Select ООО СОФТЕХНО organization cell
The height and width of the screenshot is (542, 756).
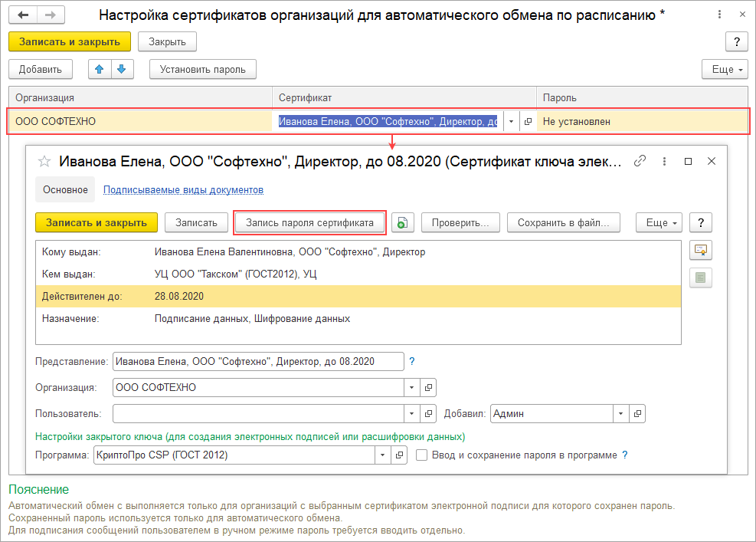[x=141, y=122]
